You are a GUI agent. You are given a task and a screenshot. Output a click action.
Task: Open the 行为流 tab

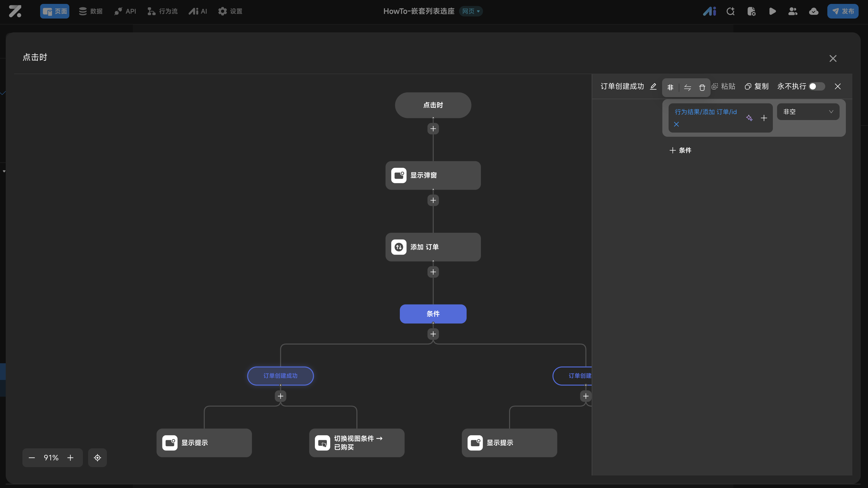163,11
